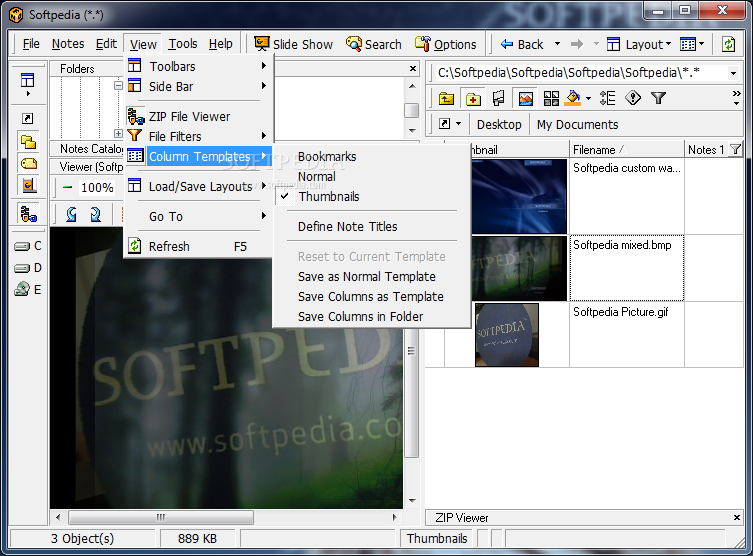Image resolution: width=753 pixels, height=556 pixels.
Task: Click Save as Normal Template
Action: [371, 277]
